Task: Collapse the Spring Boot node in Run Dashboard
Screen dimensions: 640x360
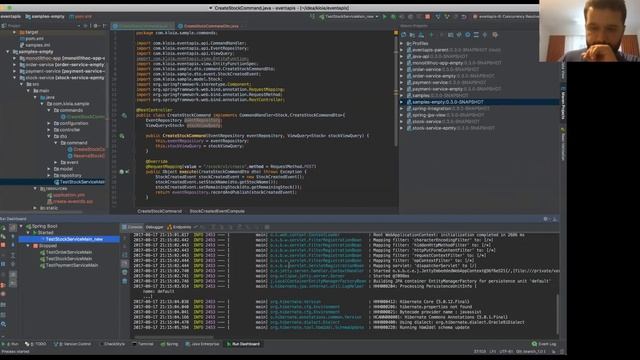Action: 21,226
